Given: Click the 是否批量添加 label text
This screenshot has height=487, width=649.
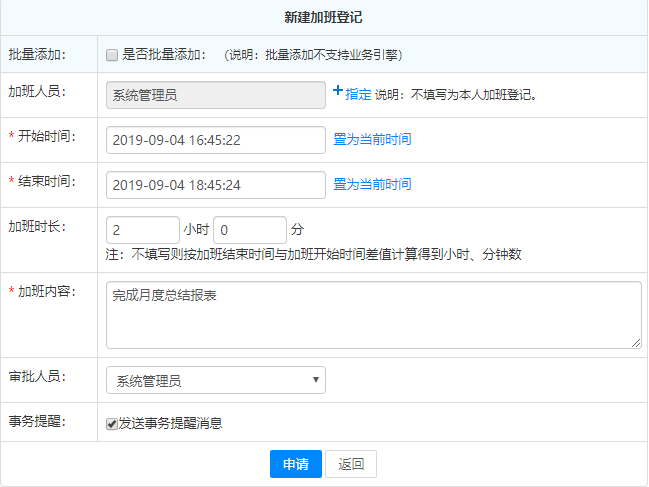Looking at the screenshot, I should 164,54.
